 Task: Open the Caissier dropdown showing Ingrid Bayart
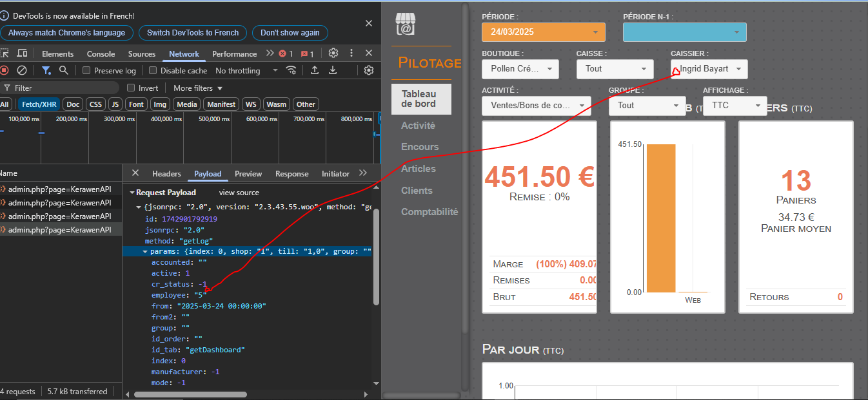click(709, 69)
